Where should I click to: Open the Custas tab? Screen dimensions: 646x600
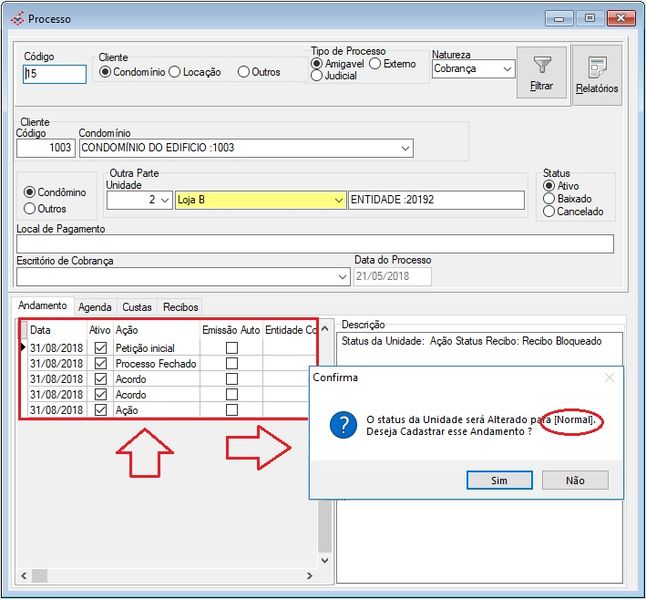[137, 306]
